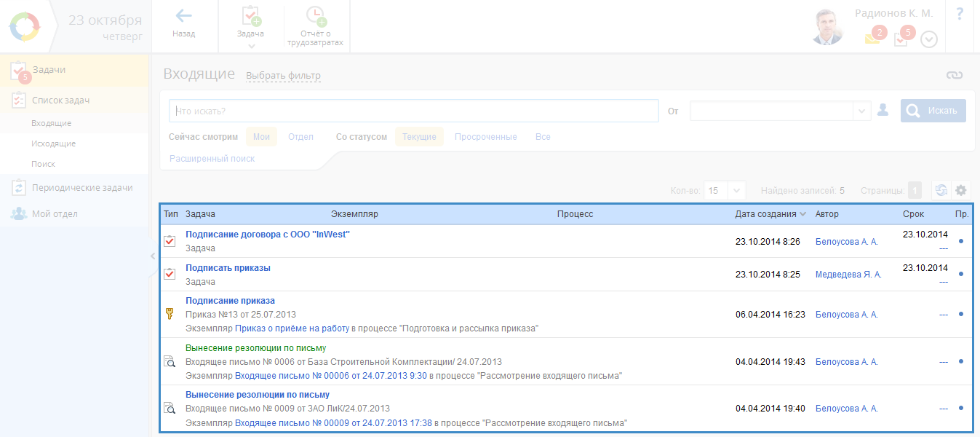Open task Подписать приказы

coord(228,268)
